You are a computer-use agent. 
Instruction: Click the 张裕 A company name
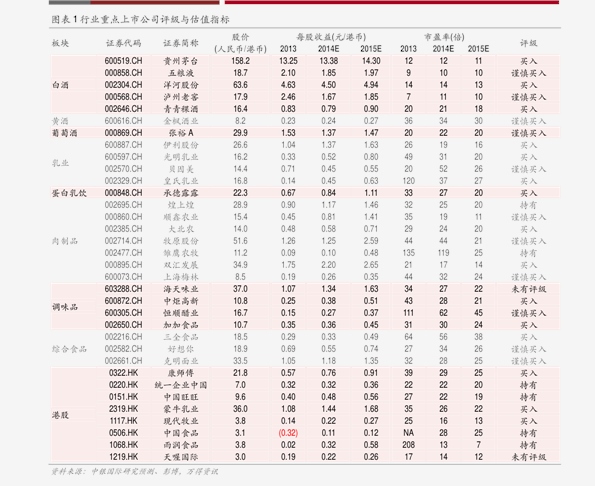pyautogui.click(x=181, y=133)
